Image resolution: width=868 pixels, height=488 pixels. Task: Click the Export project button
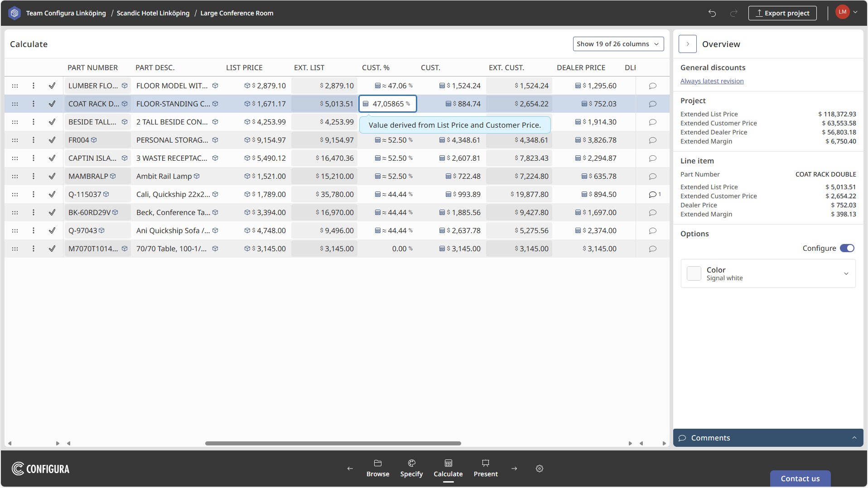point(782,13)
